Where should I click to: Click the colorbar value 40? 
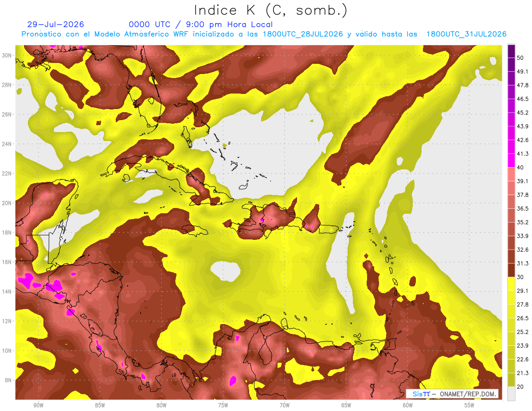[x=521, y=167]
